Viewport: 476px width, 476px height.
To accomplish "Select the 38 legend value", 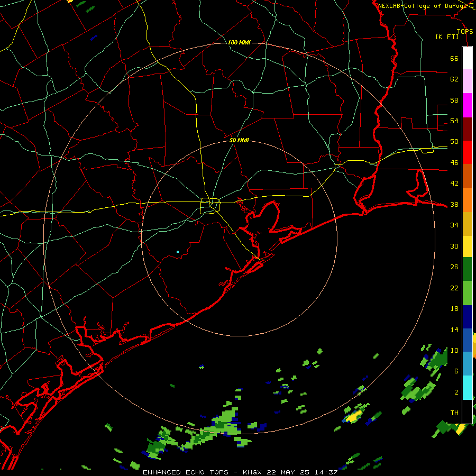I will click(x=454, y=204).
